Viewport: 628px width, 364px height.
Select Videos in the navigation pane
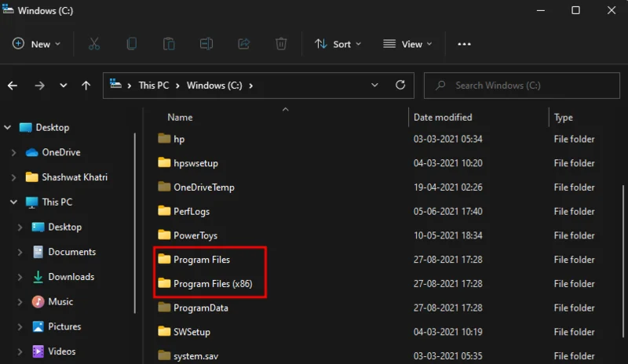click(x=62, y=351)
